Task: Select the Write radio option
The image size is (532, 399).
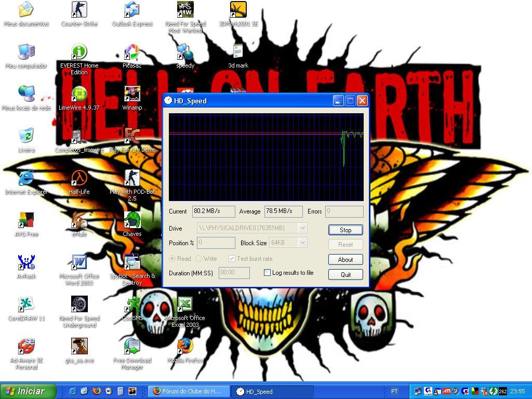Action: coord(199,259)
